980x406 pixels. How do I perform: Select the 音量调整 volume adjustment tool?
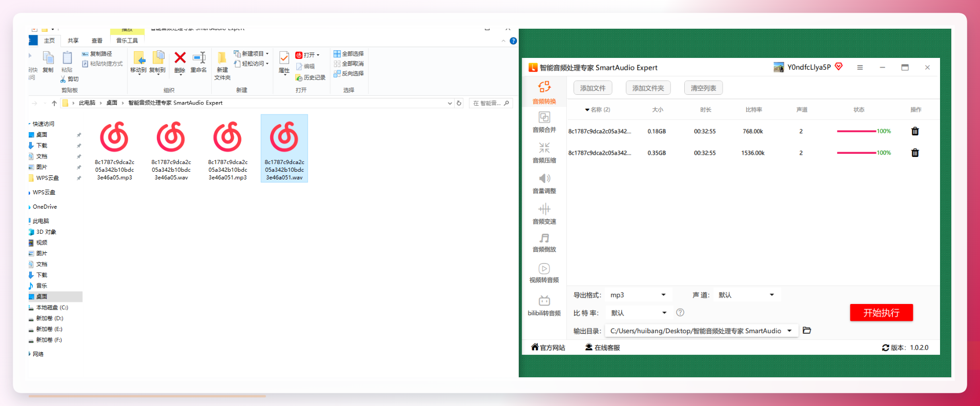(x=544, y=184)
